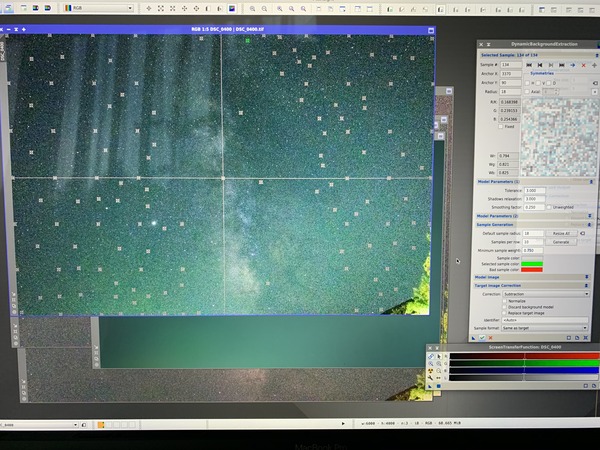The width and height of the screenshot is (600, 450).
Task: Enable Discard background model checkbox
Action: 505,307
